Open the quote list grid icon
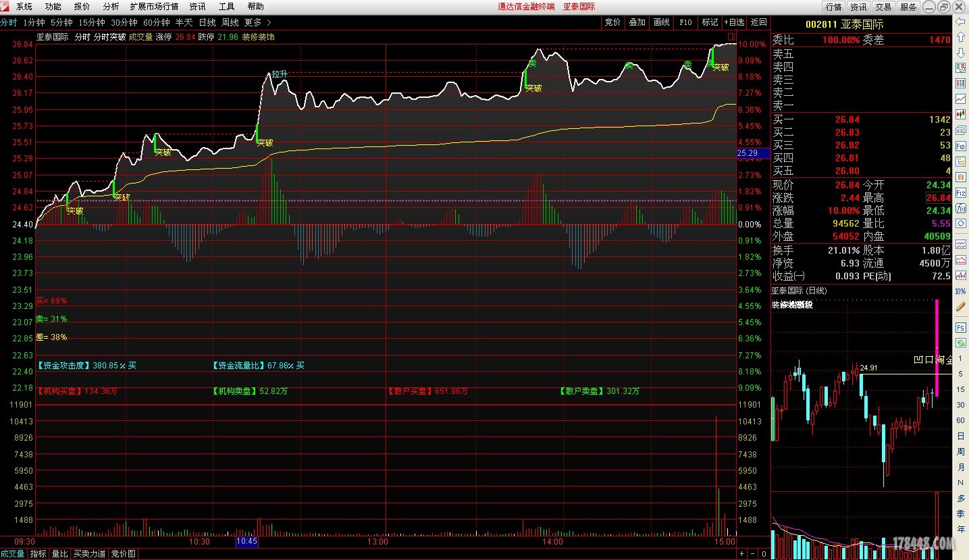 [960, 84]
